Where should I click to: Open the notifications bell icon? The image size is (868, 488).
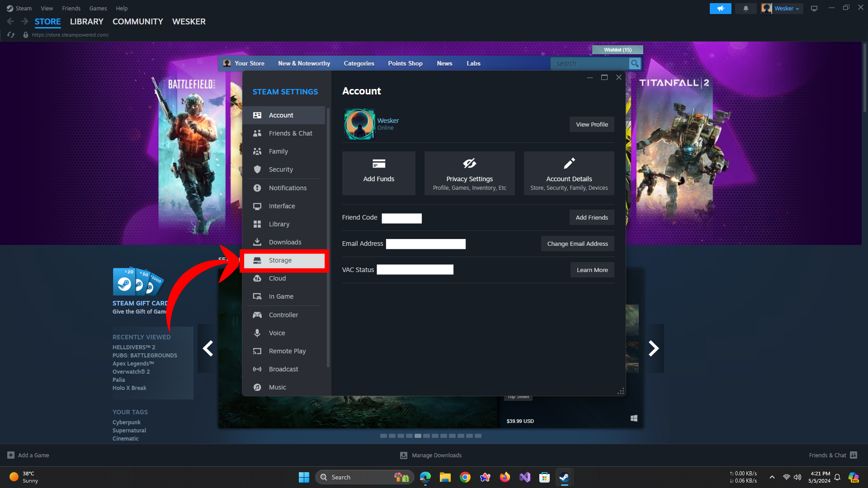745,9
